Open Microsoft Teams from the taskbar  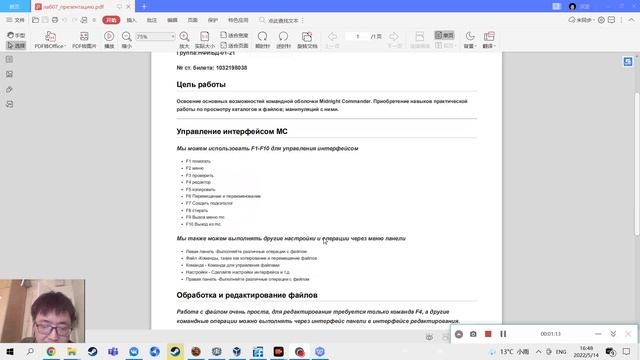113,351
